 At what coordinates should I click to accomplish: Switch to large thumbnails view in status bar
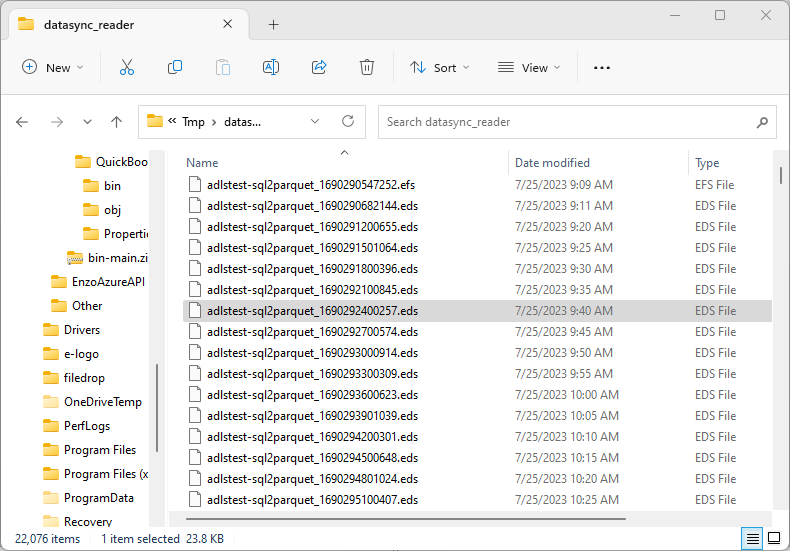click(773, 538)
